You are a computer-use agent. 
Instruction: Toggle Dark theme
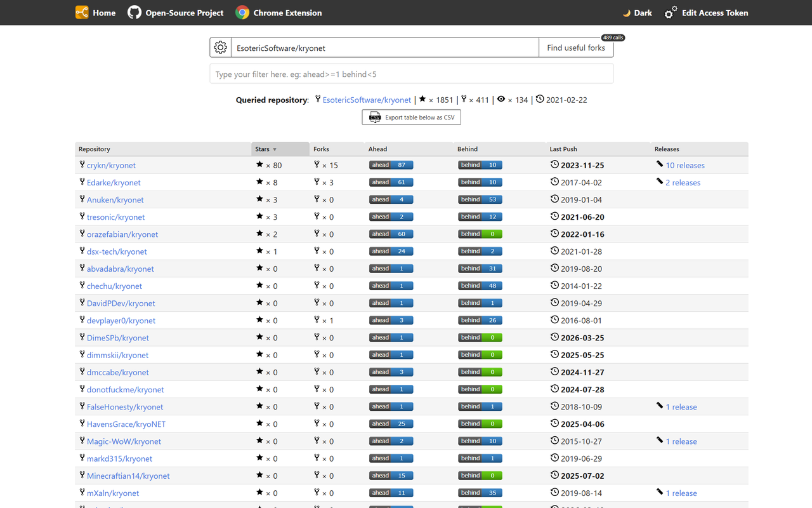click(637, 13)
